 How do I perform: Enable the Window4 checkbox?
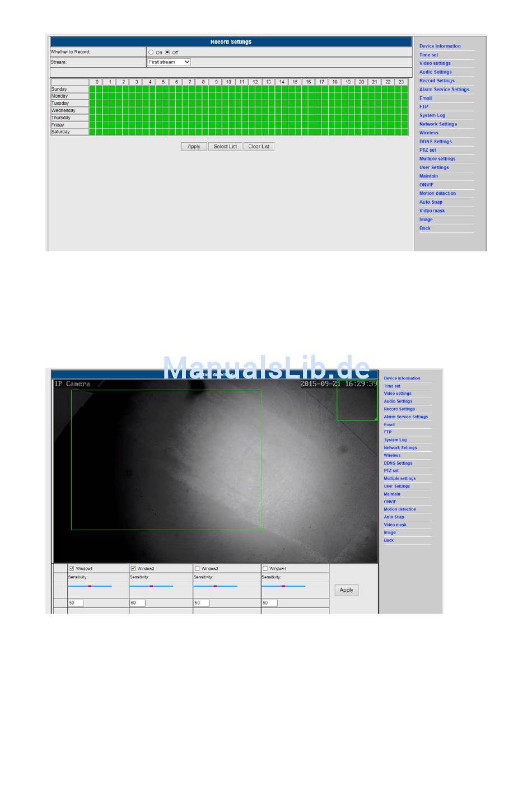click(265, 568)
